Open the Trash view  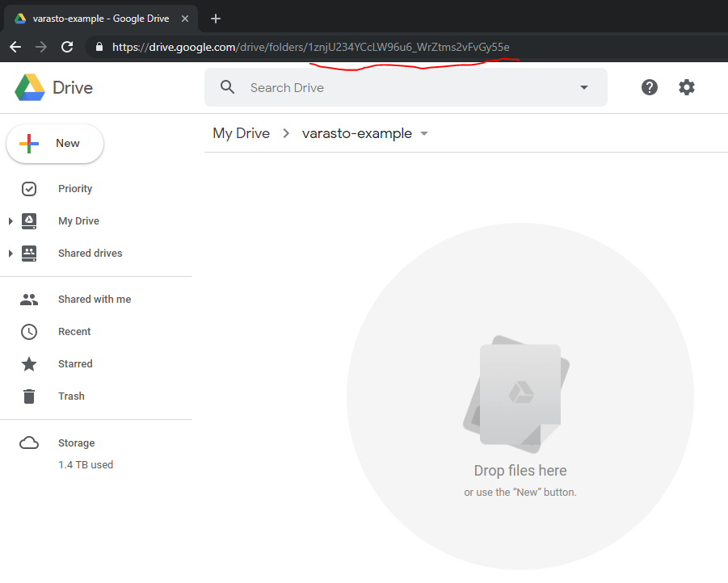pyautogui.click(x=71, y=396)
